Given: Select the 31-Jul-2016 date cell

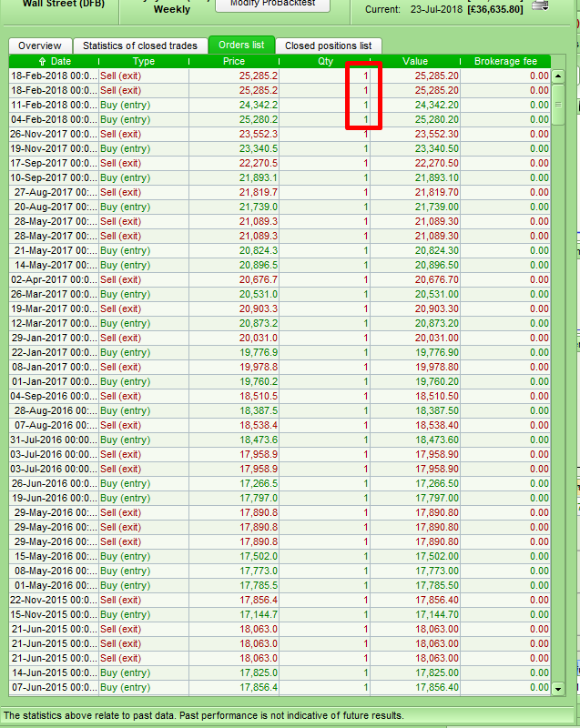Looking at the screenshot, I should (54, 440).
